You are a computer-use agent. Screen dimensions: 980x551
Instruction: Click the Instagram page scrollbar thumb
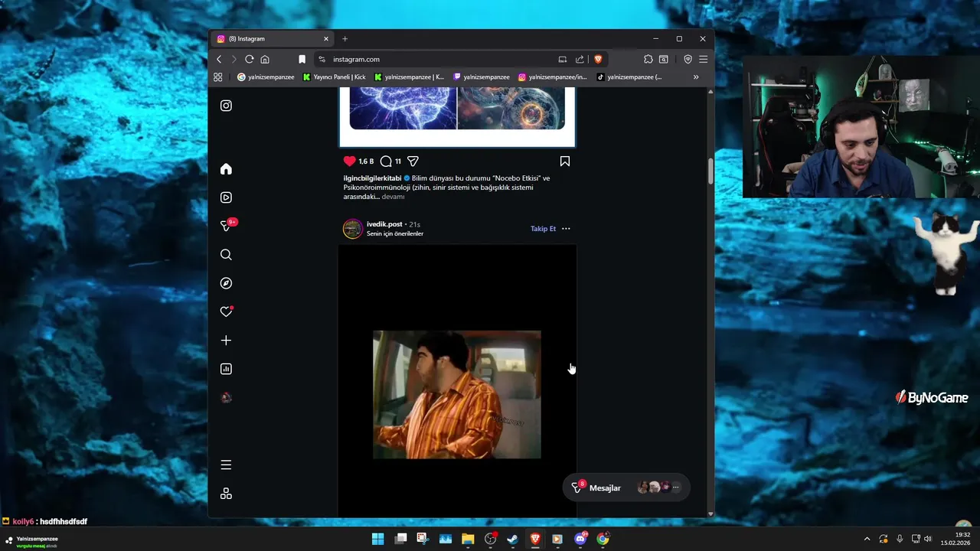(x=710, y=171)
